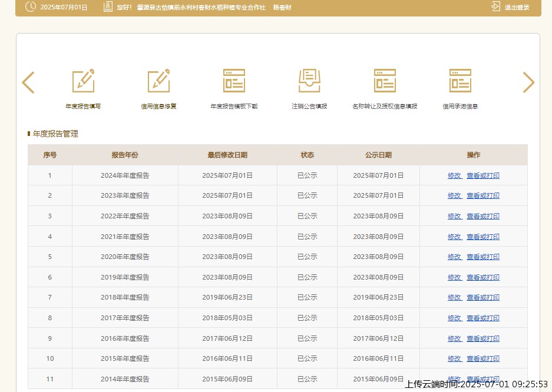
Task: Click 修改 for the 2023年年度报告 row
Action: (454, 195)
